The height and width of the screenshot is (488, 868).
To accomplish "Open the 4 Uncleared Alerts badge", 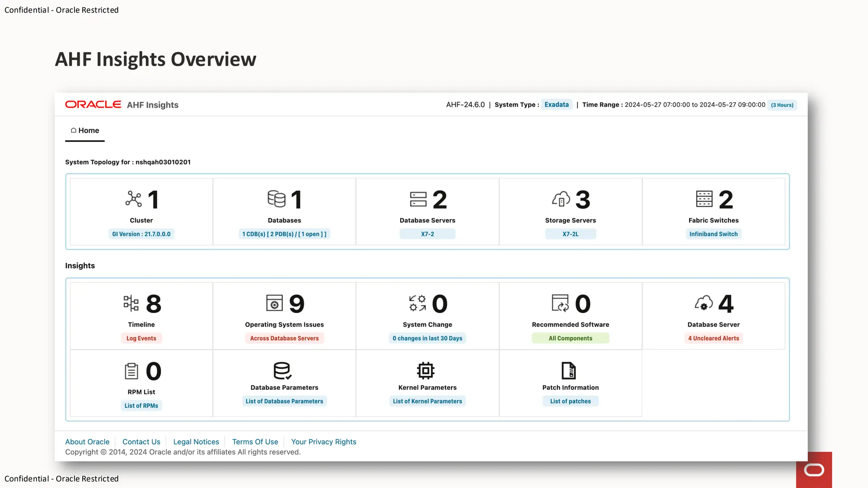I will coord(714,338).
